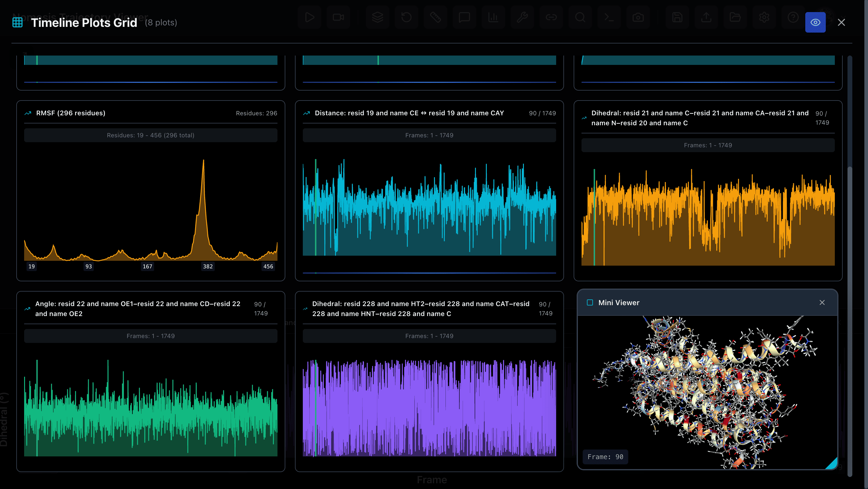Click the dimmed bar chart icon
Image resolution: width=868 pixels, height=489 pixels.
(x=493, y=17)
